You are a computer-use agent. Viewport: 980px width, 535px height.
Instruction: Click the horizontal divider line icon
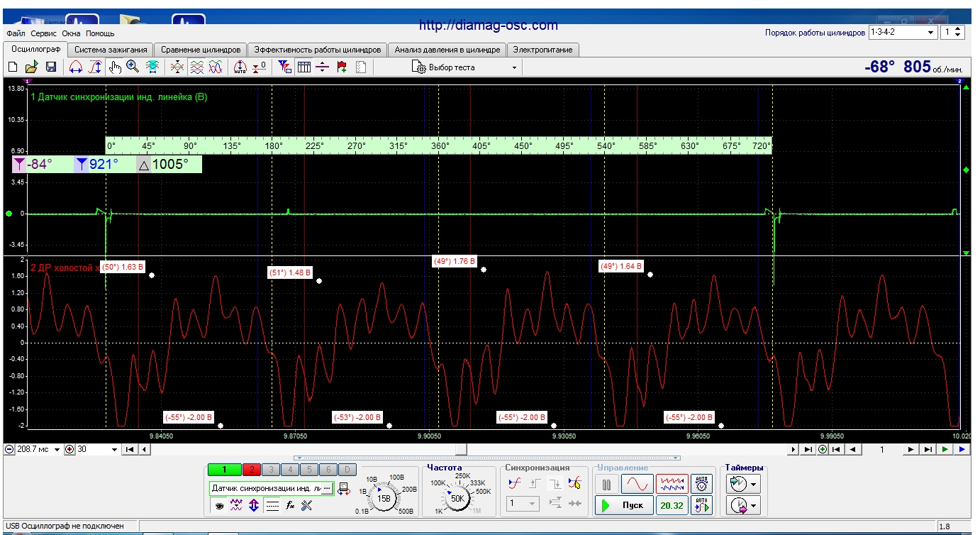[x=323, y=67]
